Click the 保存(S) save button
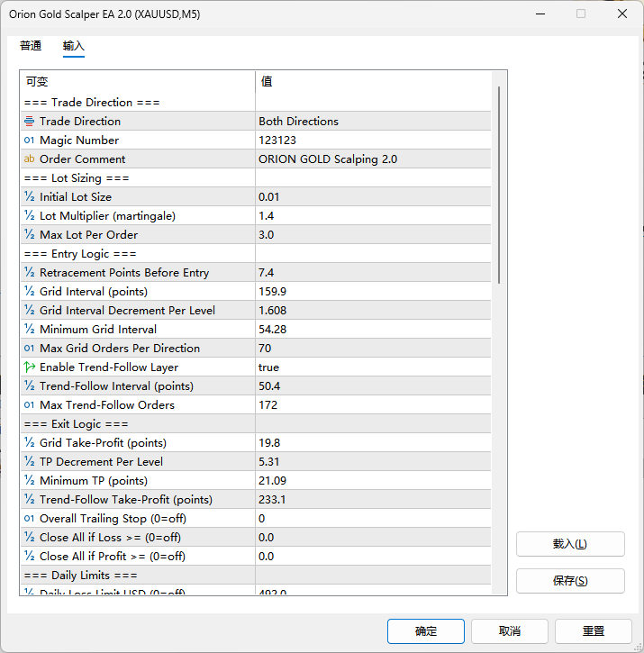Screen dimensions: 644x653 click(x=570, y=581)
